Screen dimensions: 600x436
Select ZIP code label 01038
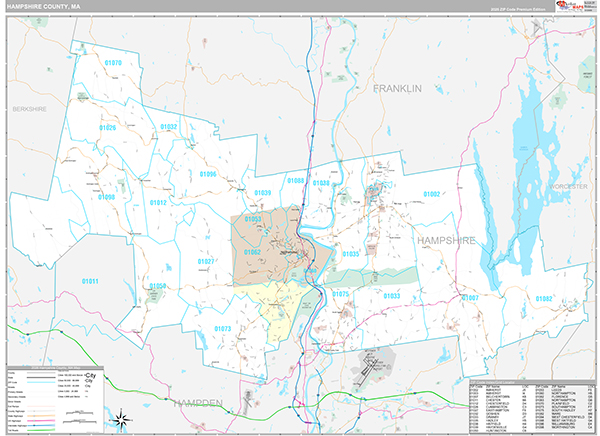click(x=321, y=183)
